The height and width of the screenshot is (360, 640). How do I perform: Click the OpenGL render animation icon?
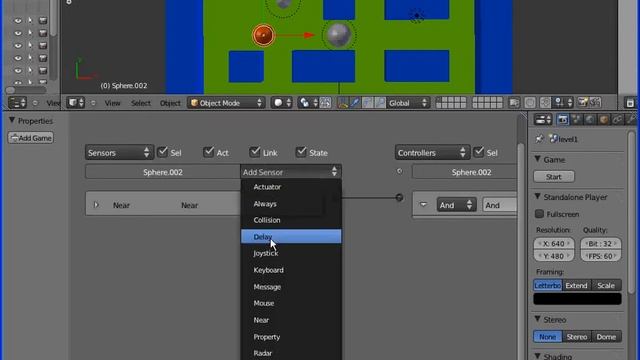[x=595, y=102]
